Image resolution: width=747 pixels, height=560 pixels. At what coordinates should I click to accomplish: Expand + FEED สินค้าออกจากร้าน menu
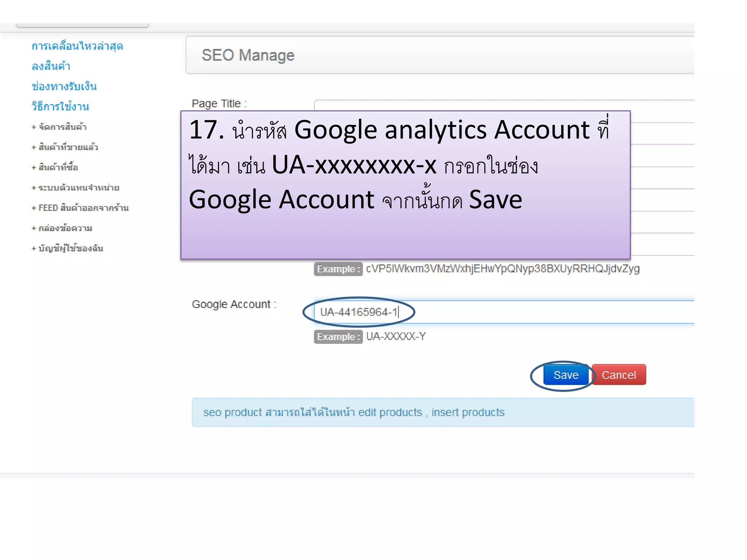(80, 208)
